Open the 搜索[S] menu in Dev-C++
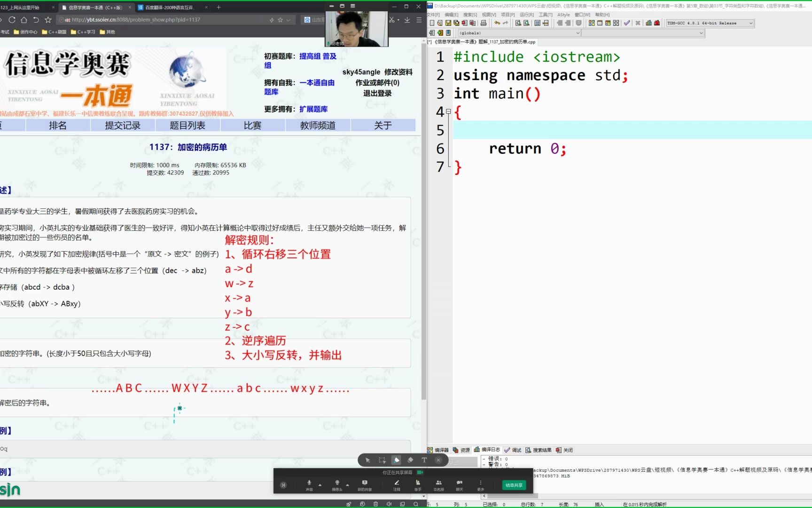Image resolution: width=812 pixels, height=508 pixels. [470, 15]
